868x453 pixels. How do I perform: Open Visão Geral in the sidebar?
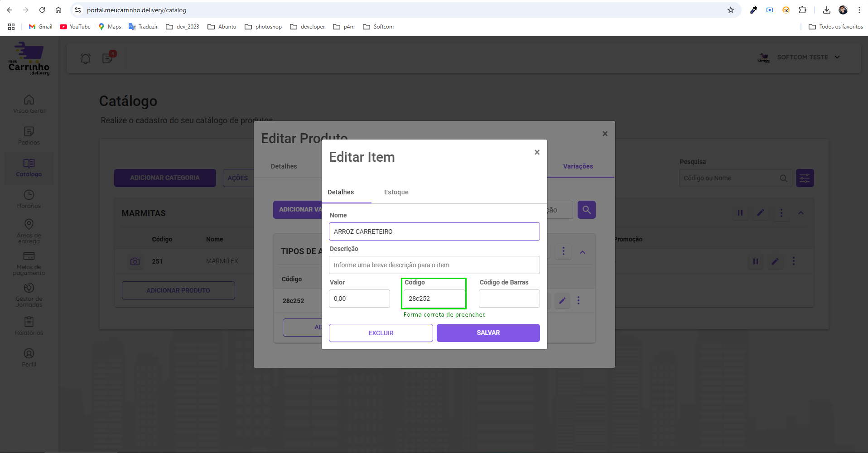tap(29, 104)
